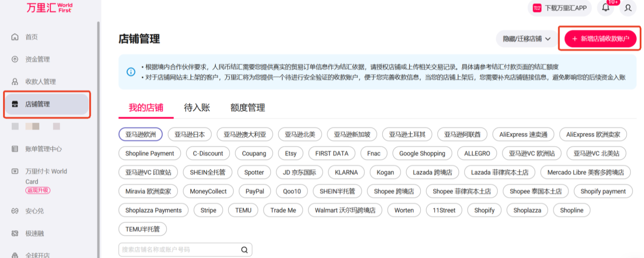Click the 返现升级 badge under World Card
This screenshot has width=644, height=258.
click(38, 190)
